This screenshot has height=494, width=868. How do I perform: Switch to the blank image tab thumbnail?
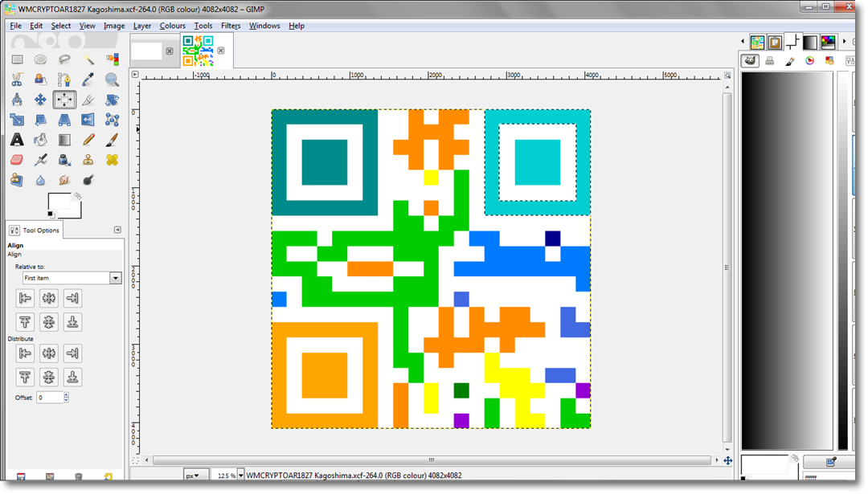147,51
